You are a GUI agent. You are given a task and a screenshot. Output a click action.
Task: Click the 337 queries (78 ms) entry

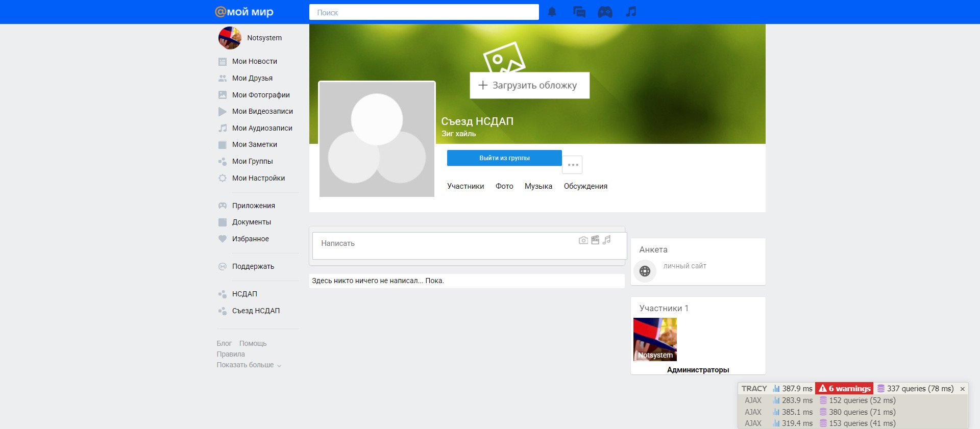(x=915, y=389)
